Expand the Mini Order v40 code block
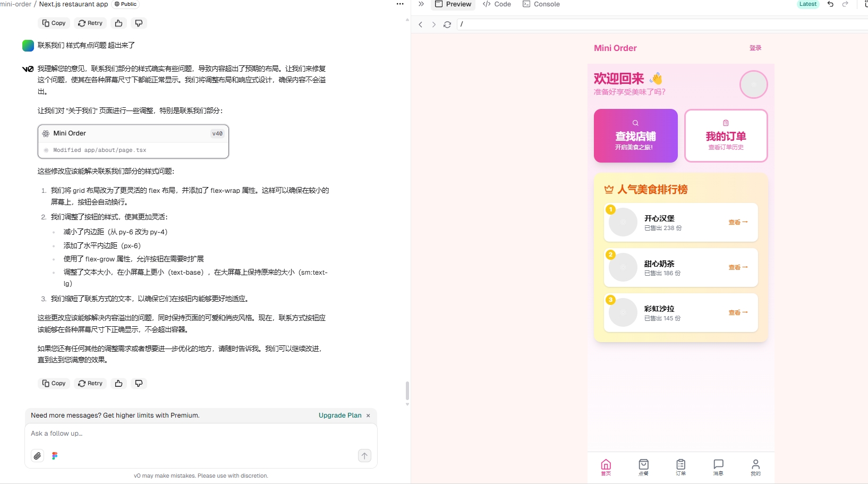 pyautogui.click(x=133, y=141)
